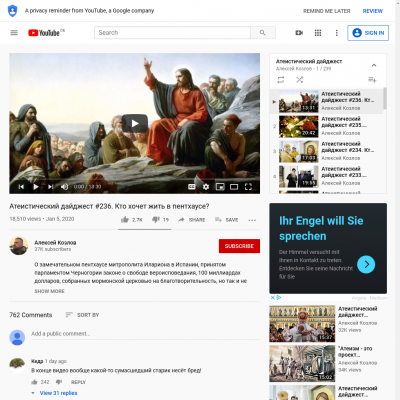The image size is (400, 400).
Task: Open the more actions ellipsis below video
Action: pos(252,220)
